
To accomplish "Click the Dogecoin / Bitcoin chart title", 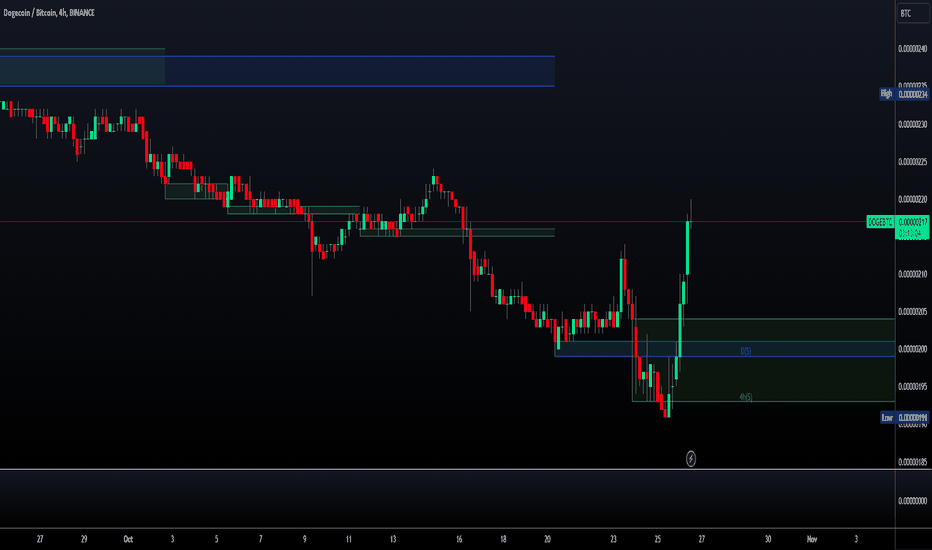I will click(x=49, y=12).
